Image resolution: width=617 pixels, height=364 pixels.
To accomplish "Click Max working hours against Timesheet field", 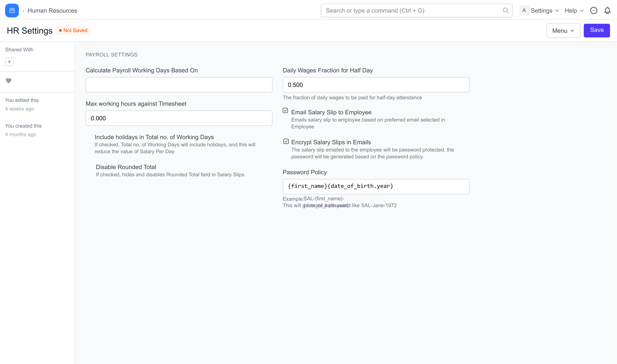I will tap(179, 118).
